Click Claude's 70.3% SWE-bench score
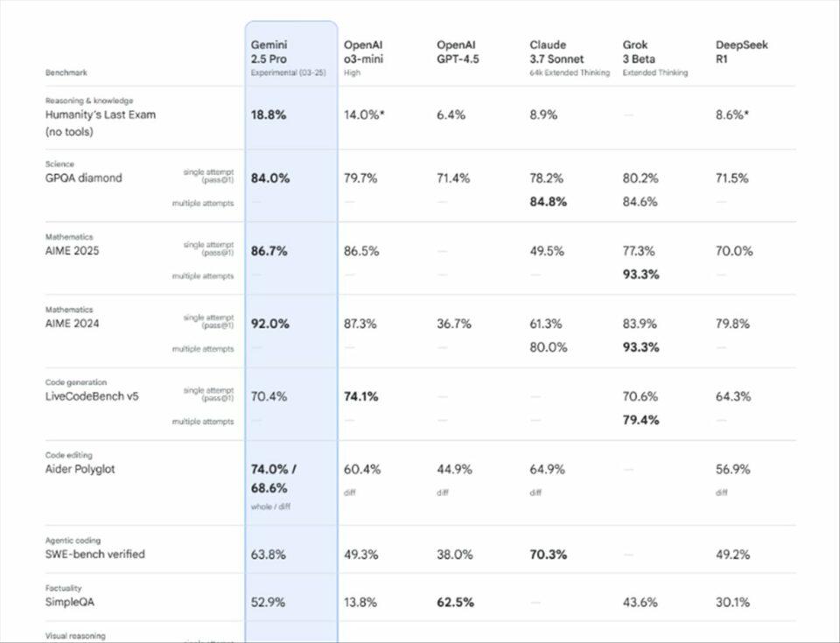The width and height of the screenshot is (840, 643). tap(548, 554)
